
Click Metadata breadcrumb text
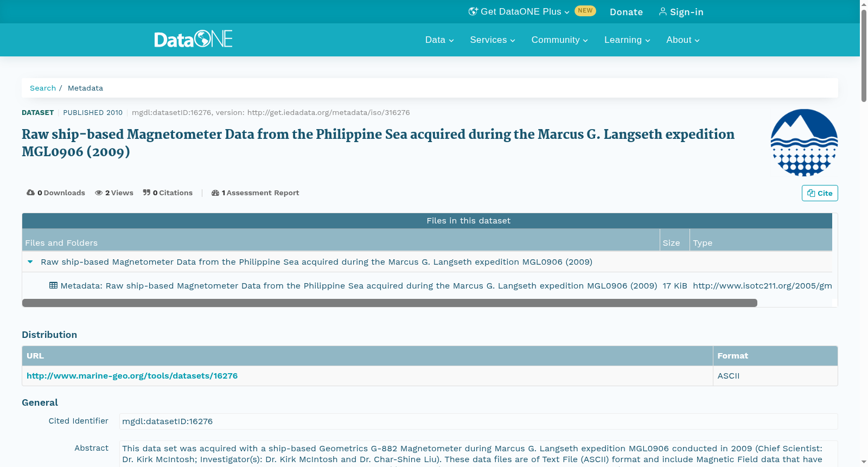85,88
